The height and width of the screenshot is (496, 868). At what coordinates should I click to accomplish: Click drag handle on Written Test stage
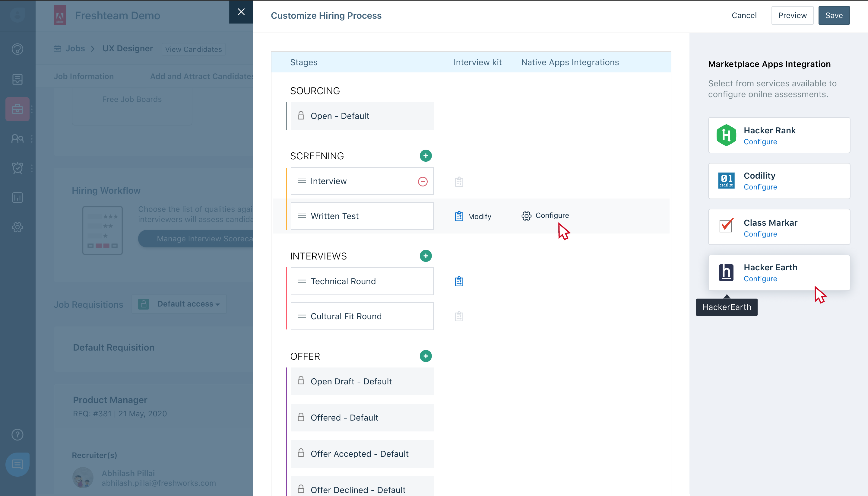[302, 216]
